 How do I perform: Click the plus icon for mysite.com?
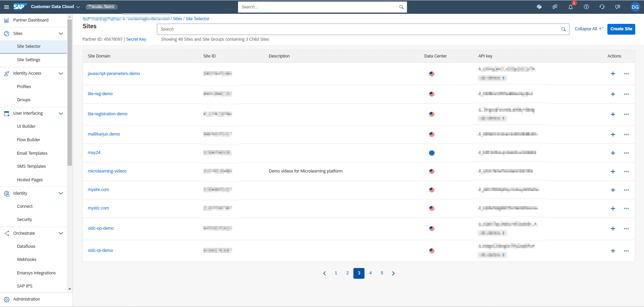(x=613, y=190)
